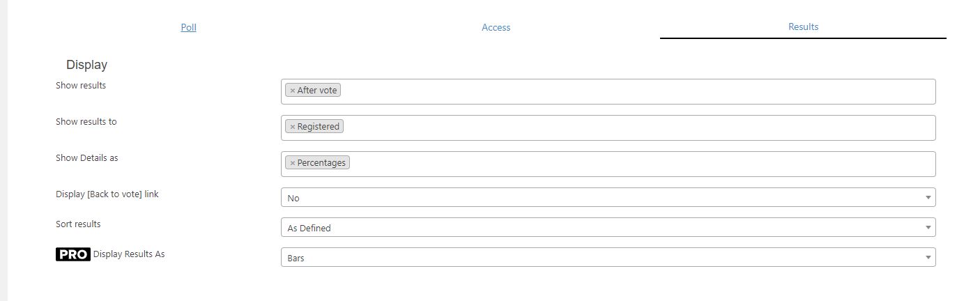
Task: Remove the 'After vote' tag
Action: (x=293, y=91)
